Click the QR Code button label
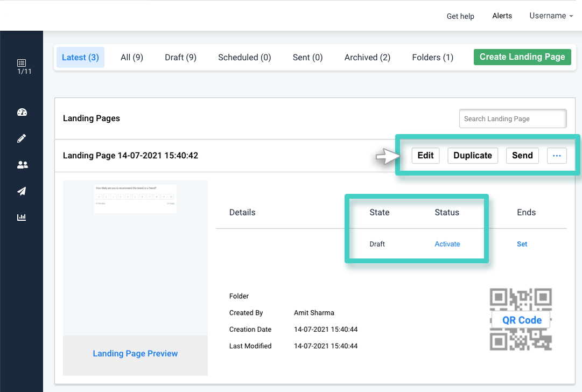582x392 pixels. click(x=522, y=320)
